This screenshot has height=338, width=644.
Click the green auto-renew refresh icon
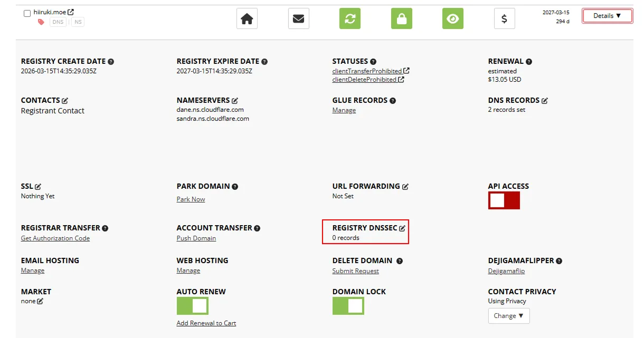point(349,18)
